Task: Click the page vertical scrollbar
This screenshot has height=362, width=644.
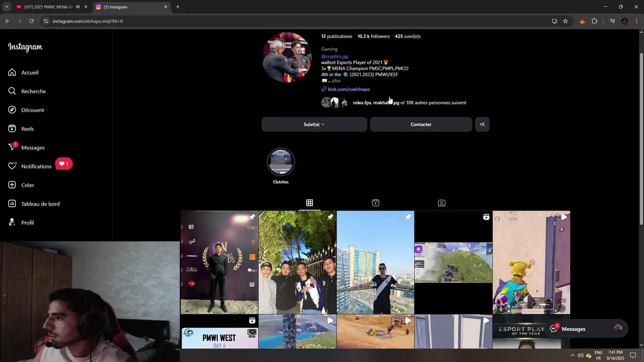Action: 641,138
